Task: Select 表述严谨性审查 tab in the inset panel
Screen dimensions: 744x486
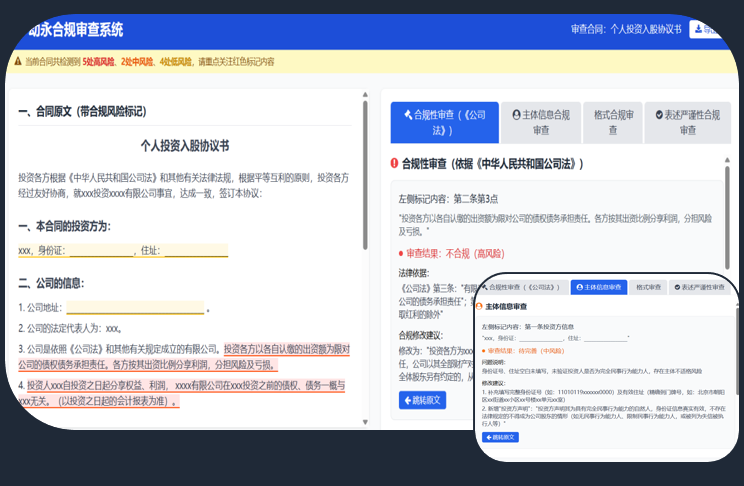Action: click(x=699, y=287)
